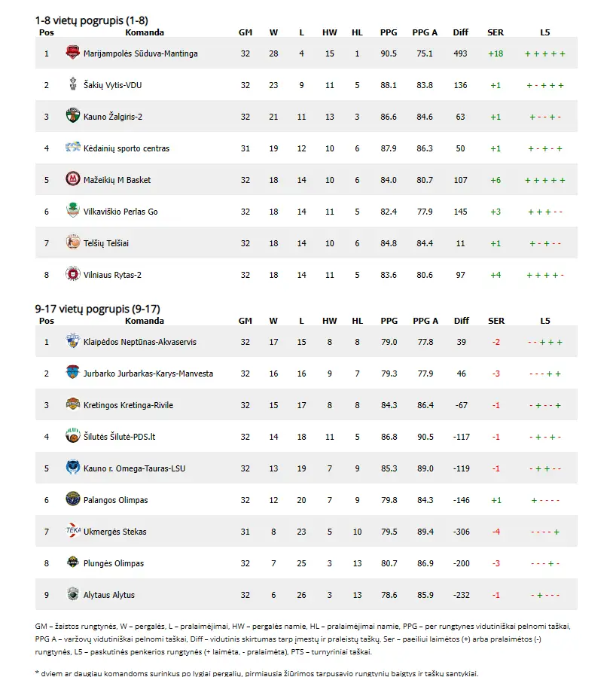Click the Ukmergės Stekas TEKA logo

tap(72, 530)
